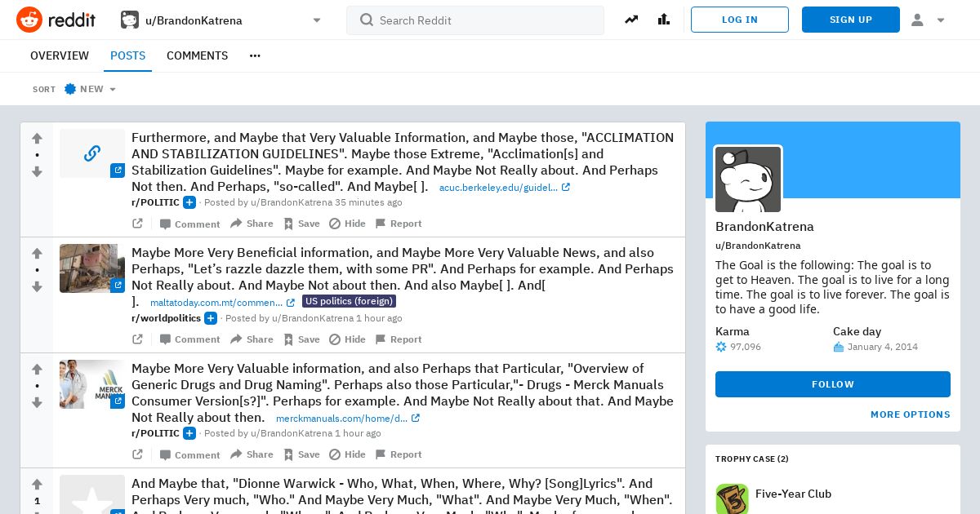Join r/POLITIC via plus on Merck post

pyautogui.click(x=189, y=433)
